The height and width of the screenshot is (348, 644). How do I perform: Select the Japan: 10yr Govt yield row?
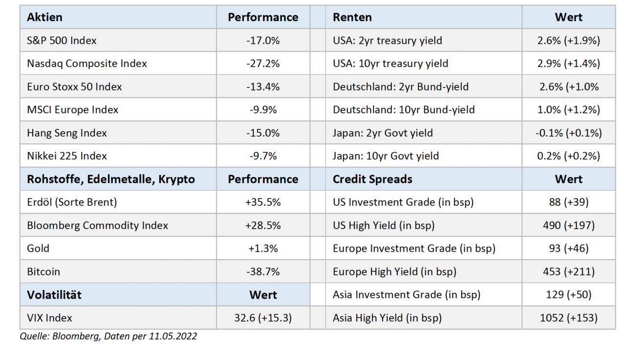tap(386, 156)
